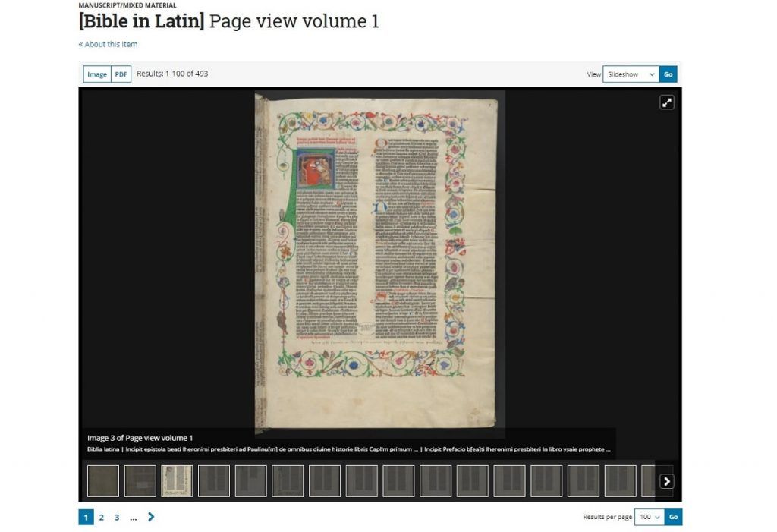Click the 'Results: 1-100 of 493' text
This screenshot has height=532, width=777.
(x=172, y=74)
